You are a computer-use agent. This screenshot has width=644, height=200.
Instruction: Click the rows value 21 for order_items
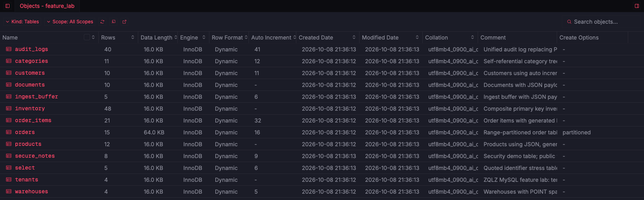click(107, 121)
